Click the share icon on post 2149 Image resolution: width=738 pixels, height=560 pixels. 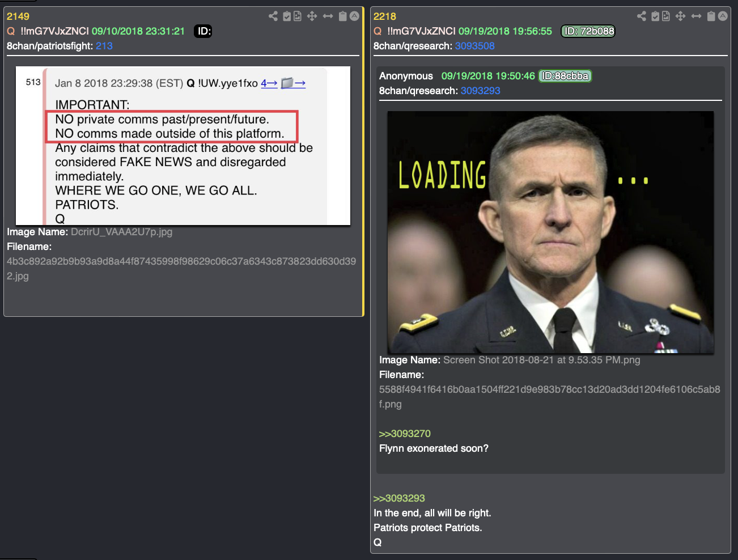(273, 16)
